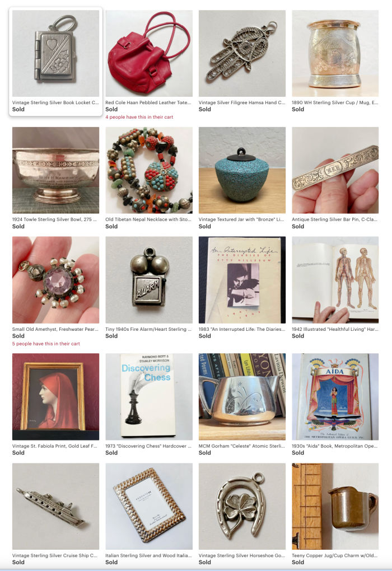The width and height of the screenshot is (392, 571).
Task: Open the amethyst and freshwater pearl pendant image
Action: (55, 280)
